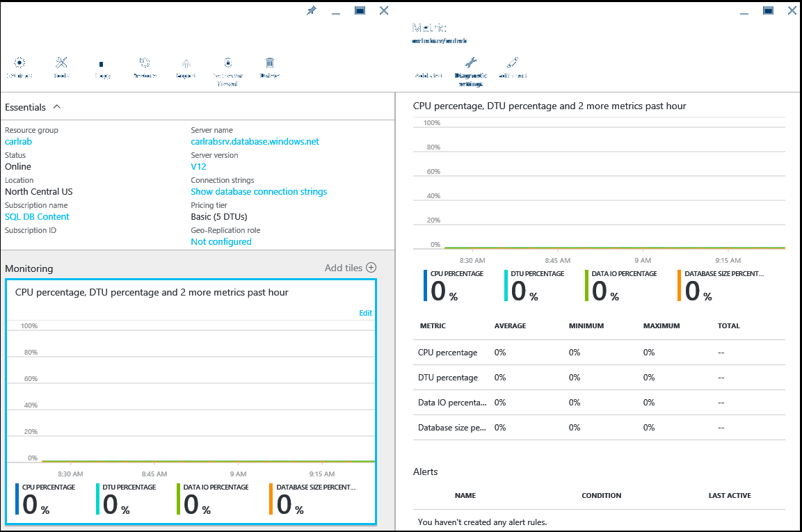This screenshot has width=802, height=532.
Task: Click the MAXIMUM column header
Action: coord(661,326)
